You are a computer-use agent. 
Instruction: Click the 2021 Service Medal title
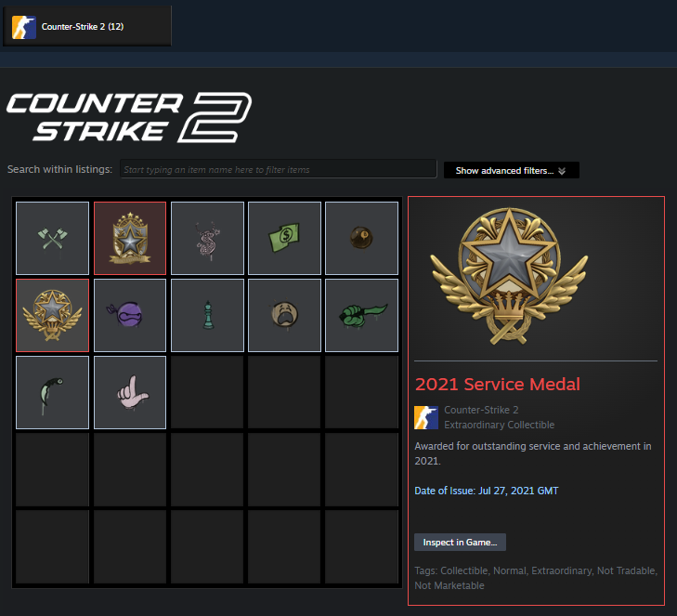pos(498,384)
